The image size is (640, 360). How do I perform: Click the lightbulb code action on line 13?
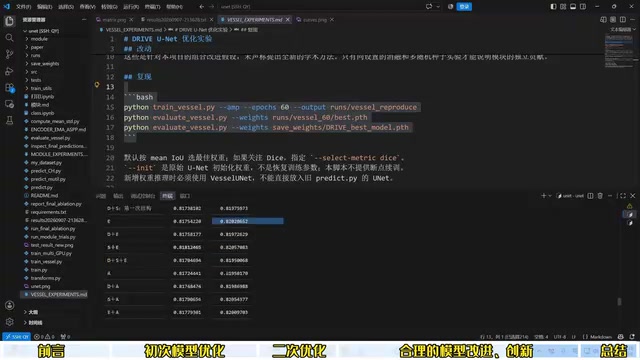coord(97,85)
